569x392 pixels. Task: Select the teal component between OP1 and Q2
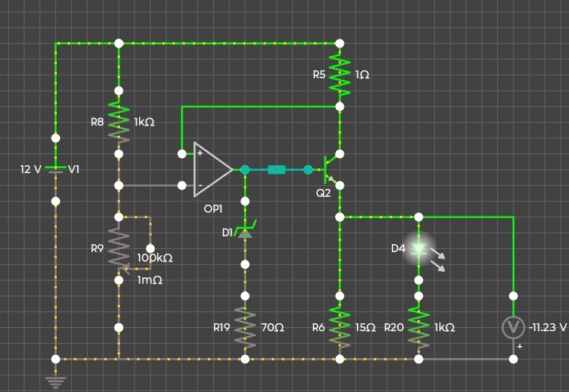tap(277, 169)
